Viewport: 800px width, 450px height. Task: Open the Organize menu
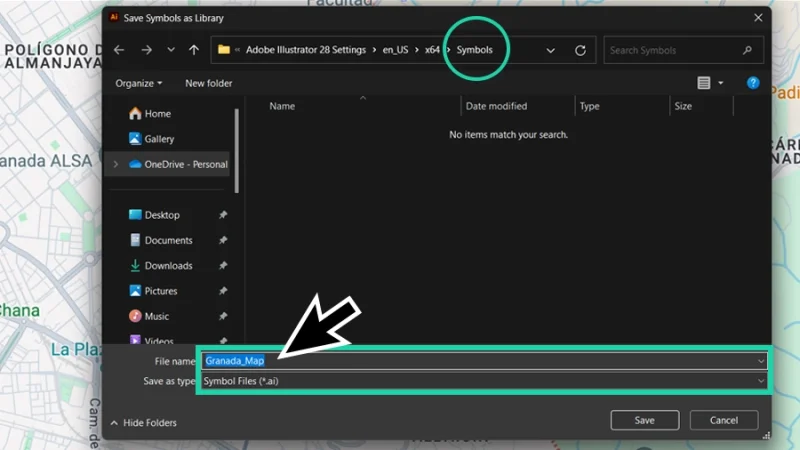click(139, 83)
